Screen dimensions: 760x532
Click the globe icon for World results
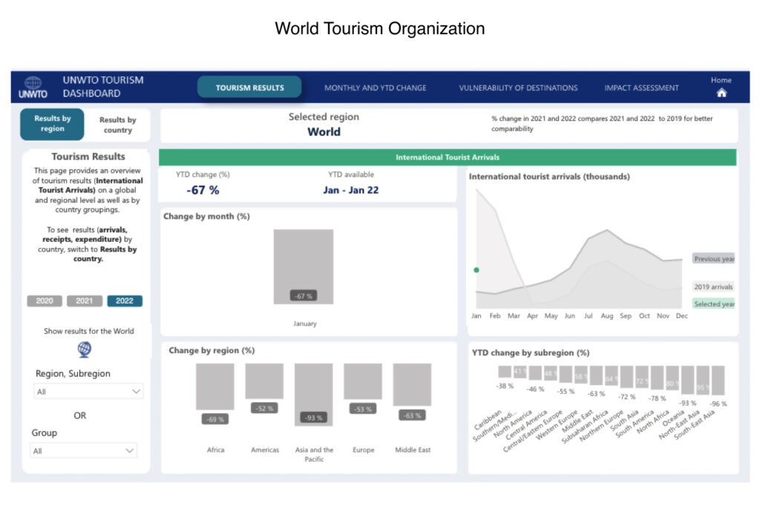84,349
